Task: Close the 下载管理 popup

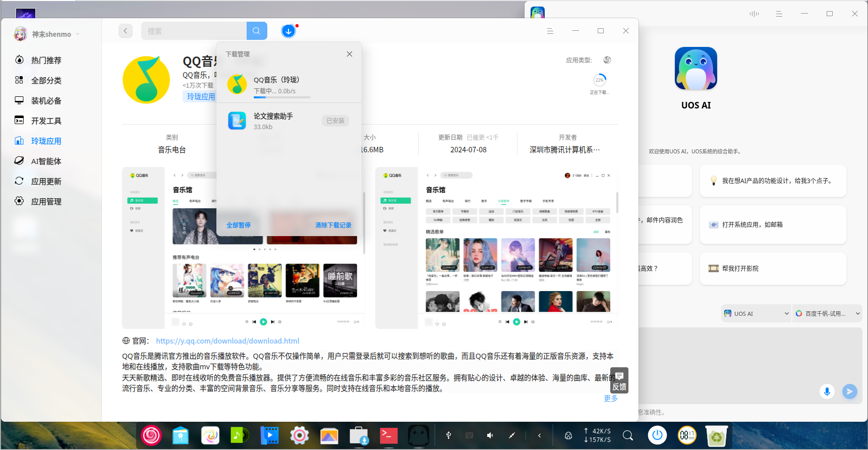Action: pos(350,54)
